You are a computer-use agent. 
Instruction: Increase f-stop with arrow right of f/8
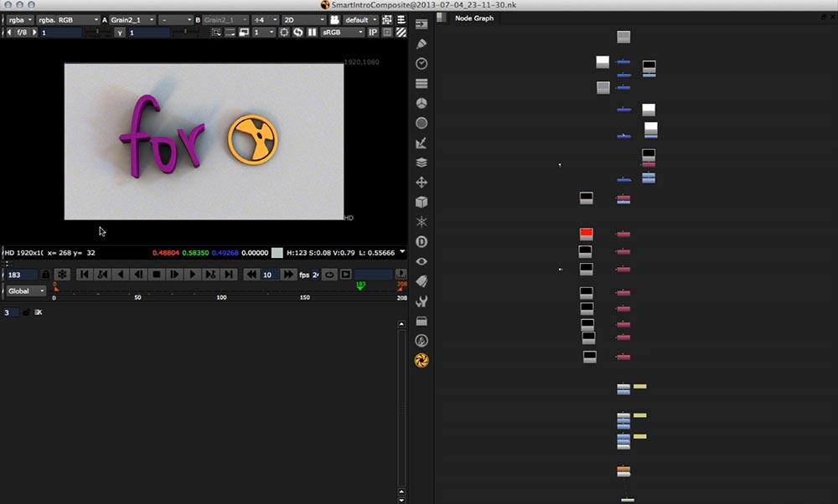coord(34,33)
